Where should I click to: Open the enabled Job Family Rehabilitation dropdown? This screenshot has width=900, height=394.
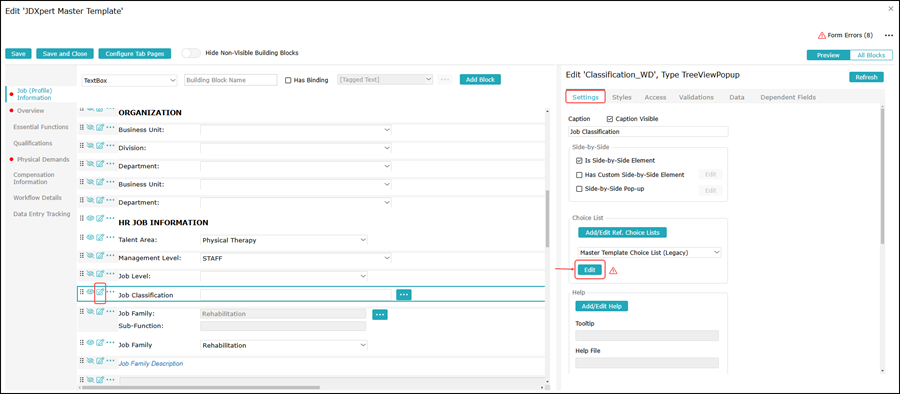coord(284,346)
